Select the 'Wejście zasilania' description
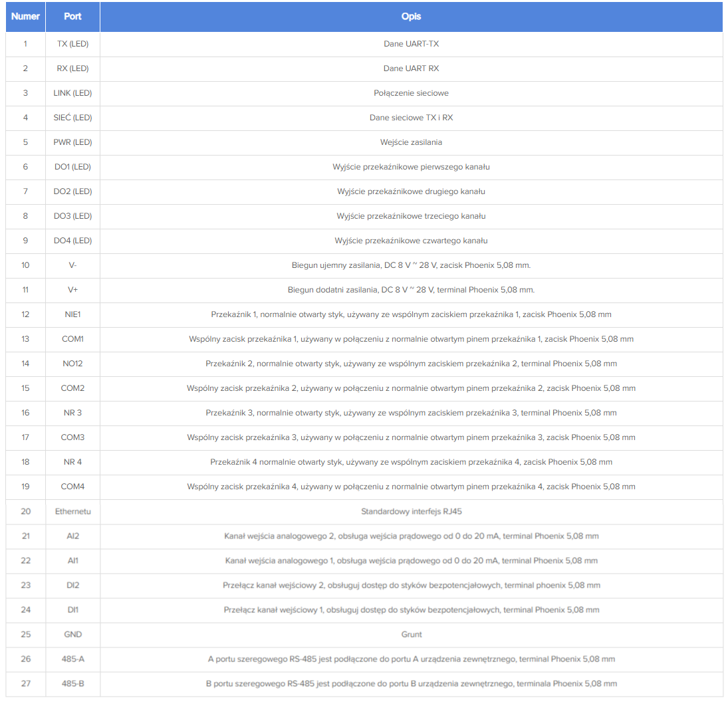Image resolution: width=728 pixels, height=702 pixels. click(412, 142)
